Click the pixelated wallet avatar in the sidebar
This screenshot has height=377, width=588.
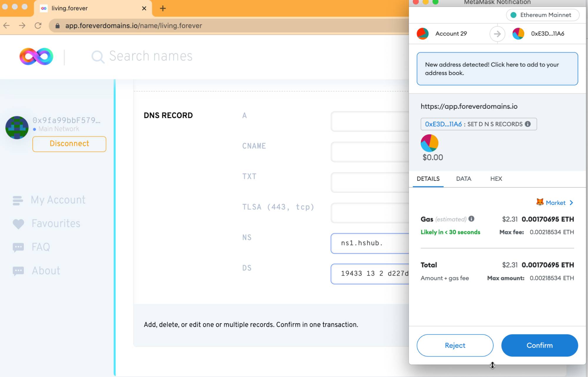coord(17,127)
